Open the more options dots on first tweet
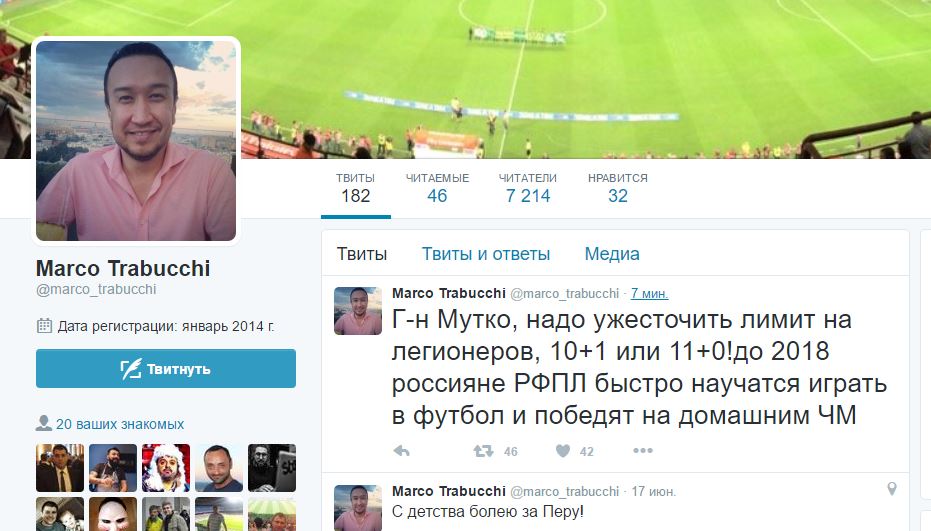The height and width of the screenshot is (531, 931). pos(642,451)
